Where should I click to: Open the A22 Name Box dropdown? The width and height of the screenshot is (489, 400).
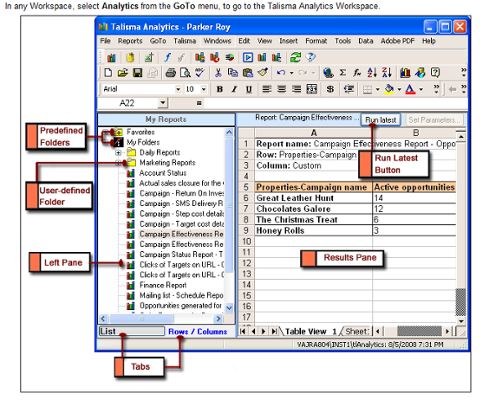(x=162, y=103)
